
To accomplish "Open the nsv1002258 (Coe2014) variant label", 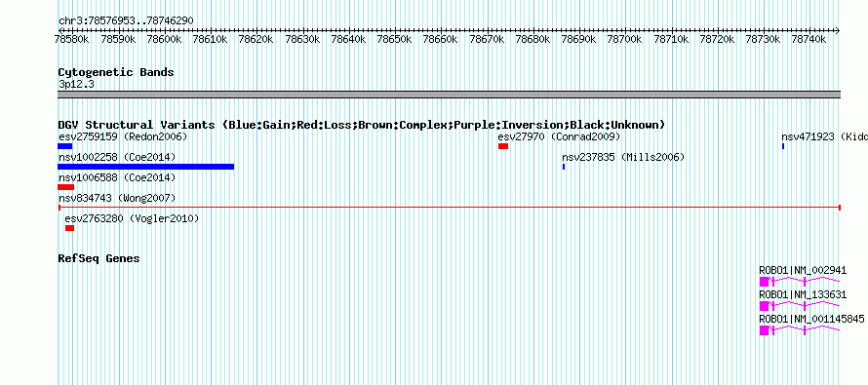I will pos(117,157).
